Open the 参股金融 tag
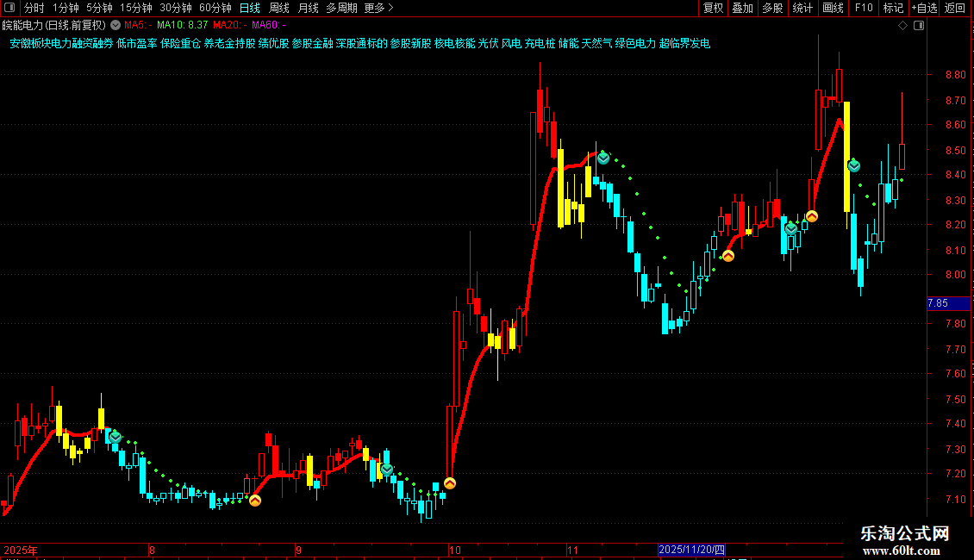Image resolution: width=974 pixels, height=560 pixels. [312, 43]
